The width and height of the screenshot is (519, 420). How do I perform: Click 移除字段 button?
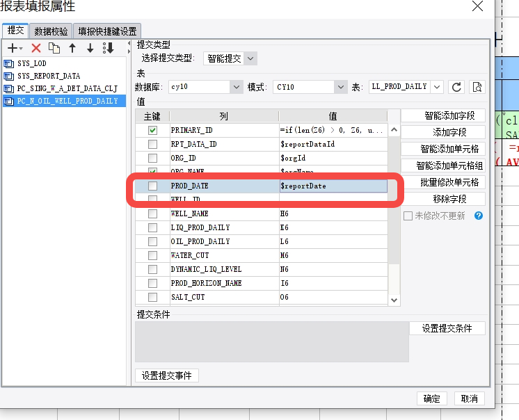pos(443,199)
